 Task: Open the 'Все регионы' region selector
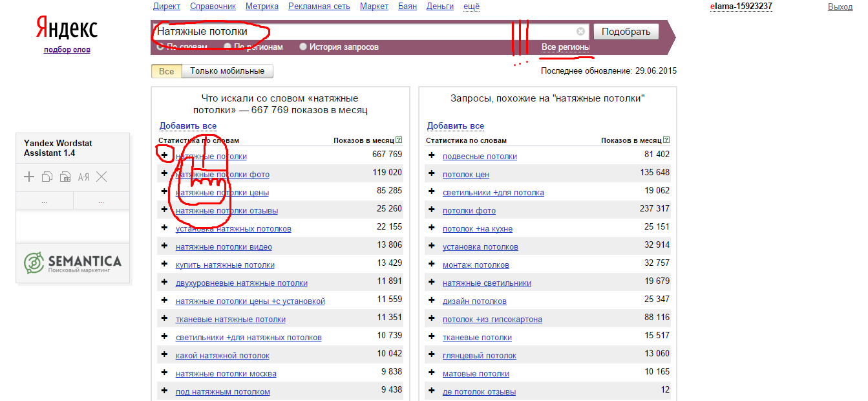(x=566, y=47)
